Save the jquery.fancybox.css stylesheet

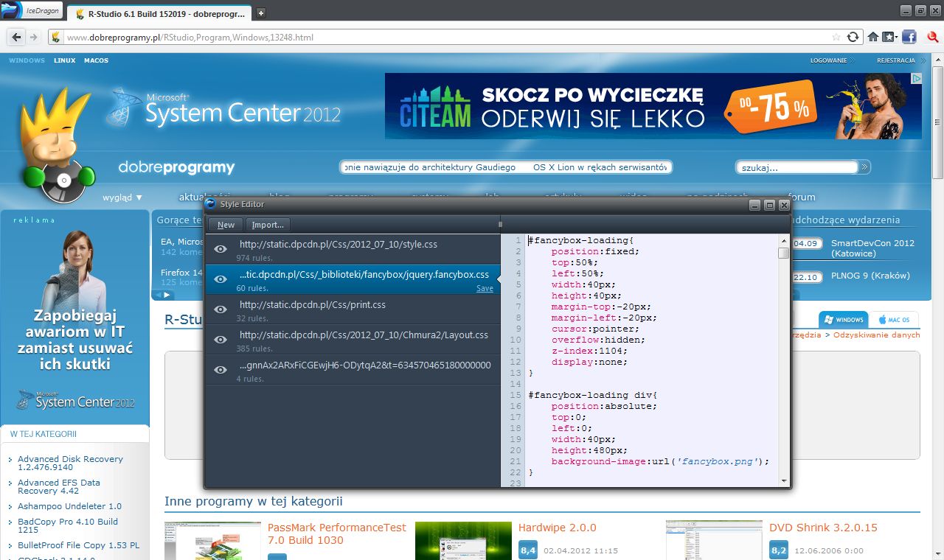click(485, 288)
